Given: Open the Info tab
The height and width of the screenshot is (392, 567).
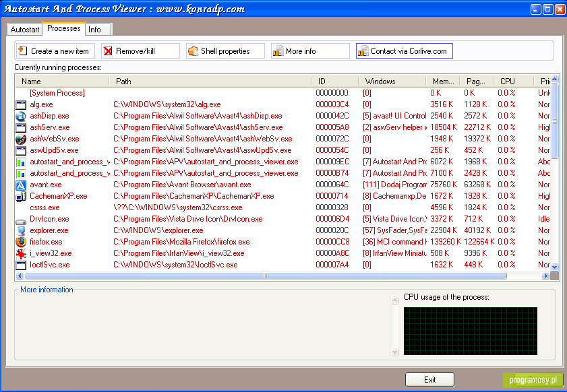Looking at the screenshot, I should click(x=98, y=29).
